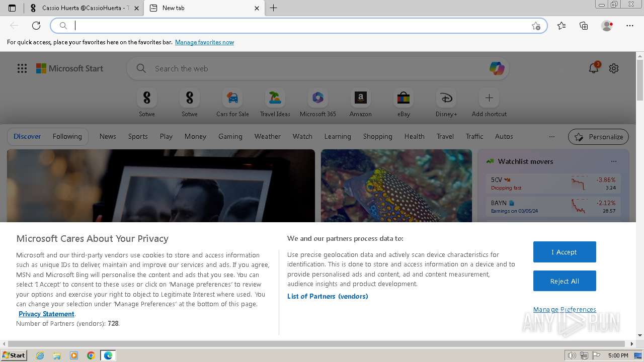
Task: Open the framed photo news story
Action: click(x=161, y=186)
